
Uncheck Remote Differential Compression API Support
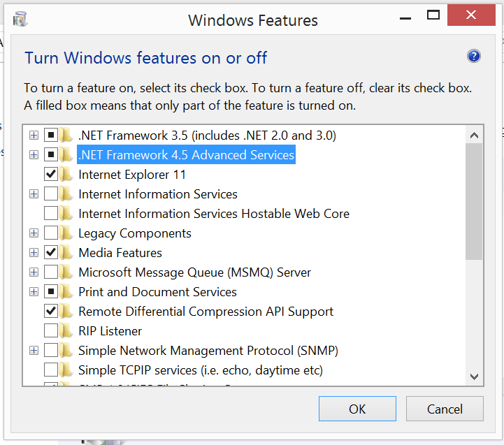click(51, 312)
